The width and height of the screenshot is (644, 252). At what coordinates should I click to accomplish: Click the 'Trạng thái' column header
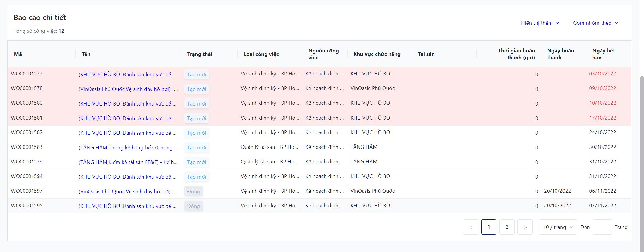199,54
